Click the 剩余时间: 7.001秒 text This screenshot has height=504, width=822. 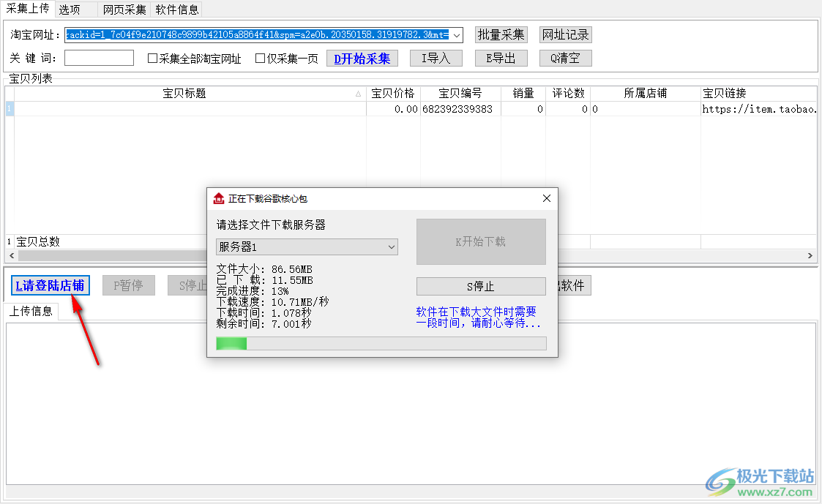[x=264, y=324]
